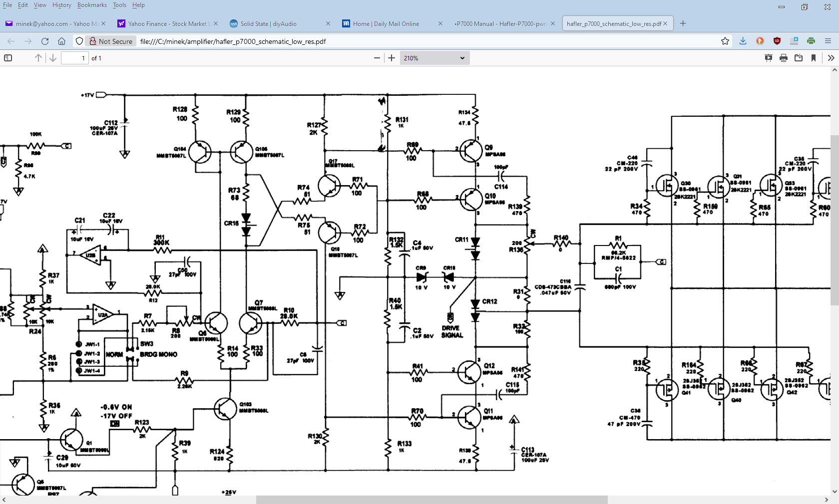Toggle the PDF sidebar panel
The height and width of the screenshot is (504, 839).
(x=8, y=58)
